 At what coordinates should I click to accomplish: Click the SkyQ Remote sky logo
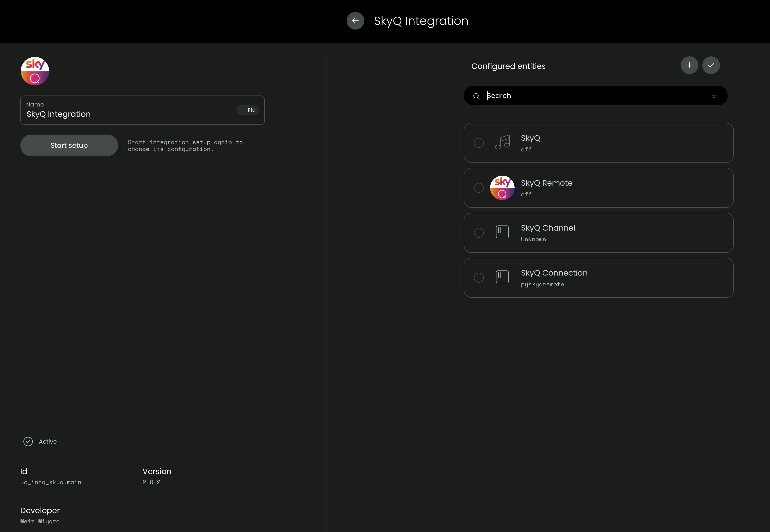[x=502, y=188]
